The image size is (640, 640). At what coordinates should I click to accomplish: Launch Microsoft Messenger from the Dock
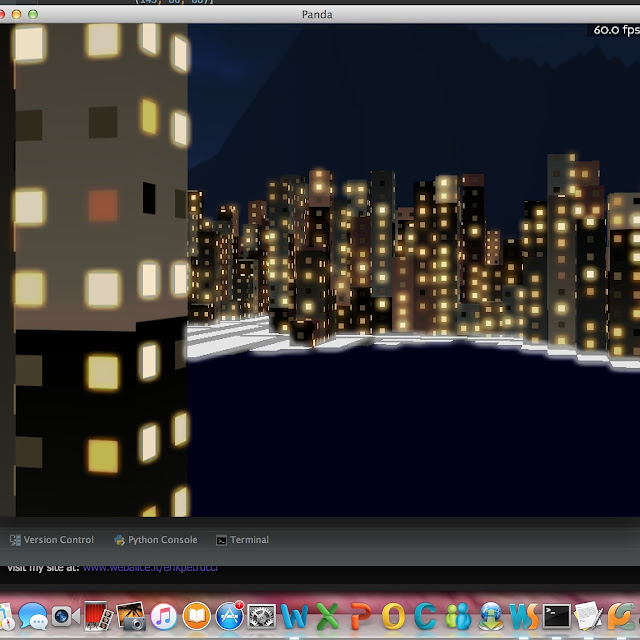point(458,616)
